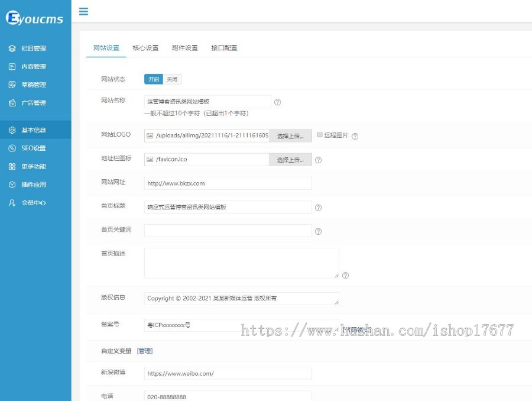Focus the 版权信息 Copyright field
532x401 pixels.
(242, 299)
